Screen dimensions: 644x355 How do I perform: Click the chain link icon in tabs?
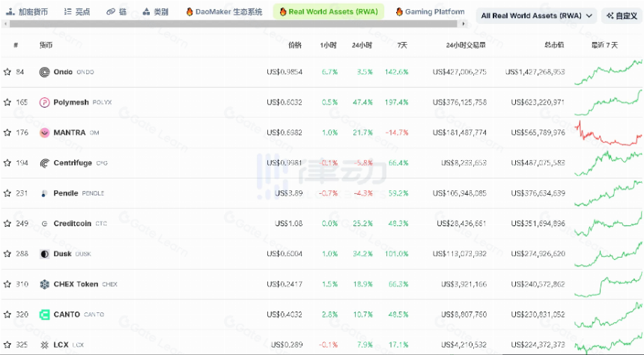pyautogui.click(x=111, y=12)
